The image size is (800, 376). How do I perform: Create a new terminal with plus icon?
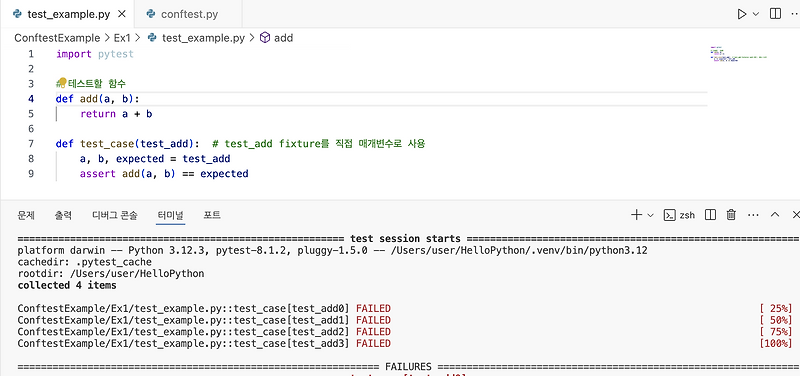636,215
